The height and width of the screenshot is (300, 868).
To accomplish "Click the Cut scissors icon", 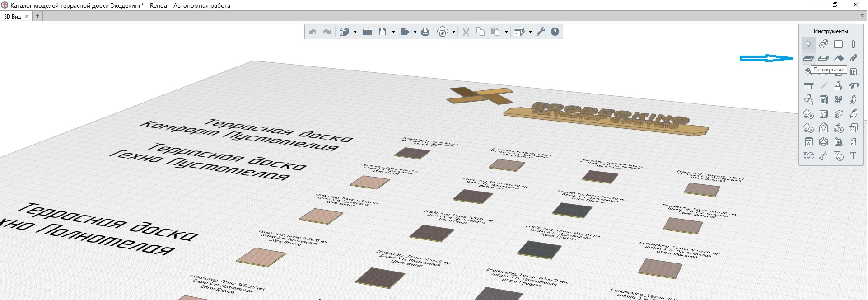I will tap(466, 32).
